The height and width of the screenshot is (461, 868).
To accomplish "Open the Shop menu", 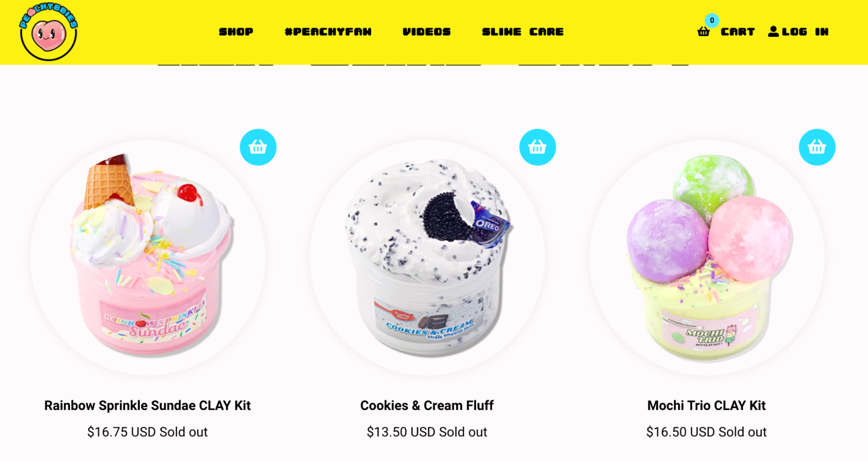I will [236, 32].
